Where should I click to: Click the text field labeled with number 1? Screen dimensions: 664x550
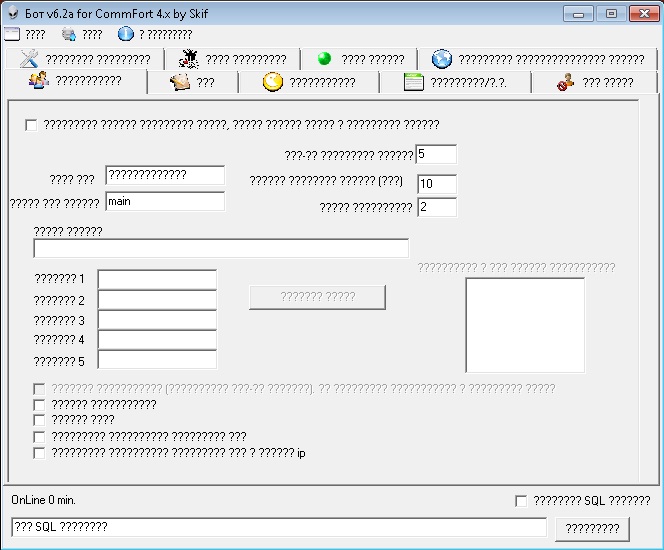click(157, 279)
